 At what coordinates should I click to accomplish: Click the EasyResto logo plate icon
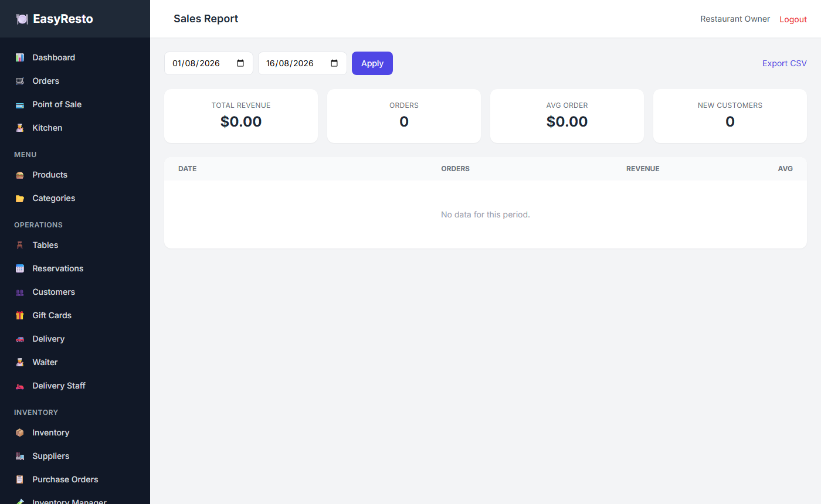pos(22,19)
